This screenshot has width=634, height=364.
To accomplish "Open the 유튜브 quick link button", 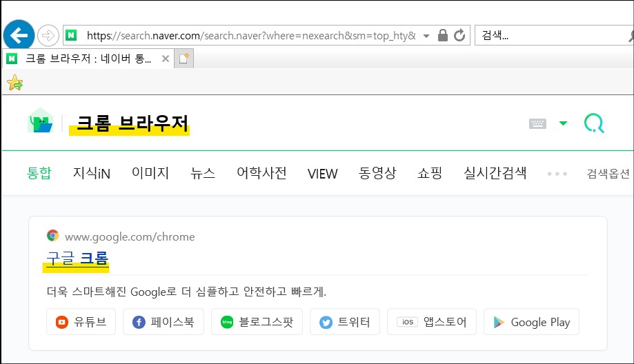I will coord(81,321).
